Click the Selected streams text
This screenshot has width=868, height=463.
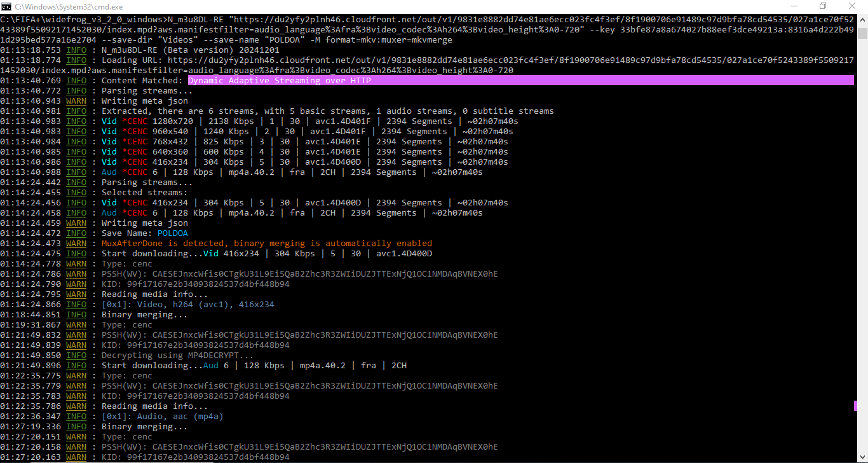click(x=145, y=192)
